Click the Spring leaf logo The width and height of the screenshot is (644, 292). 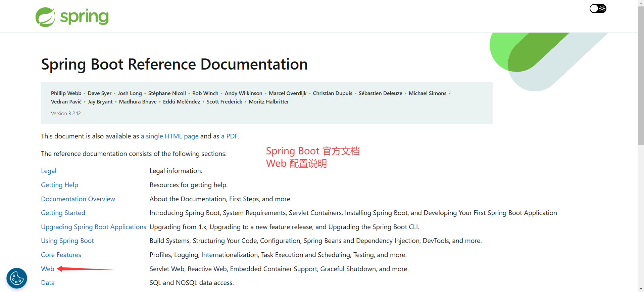click(x=45, y=17)
